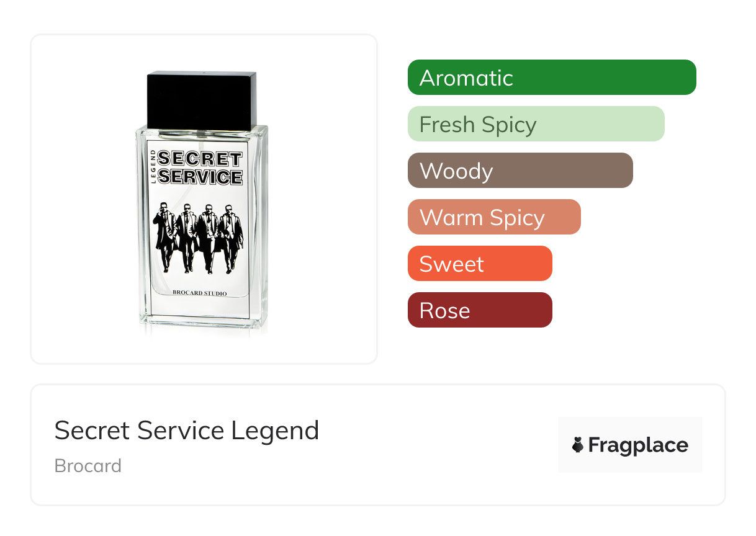Click the leftmost agent silhouette on bottle
Screen dimensions: 756x536
coord(165,236)
